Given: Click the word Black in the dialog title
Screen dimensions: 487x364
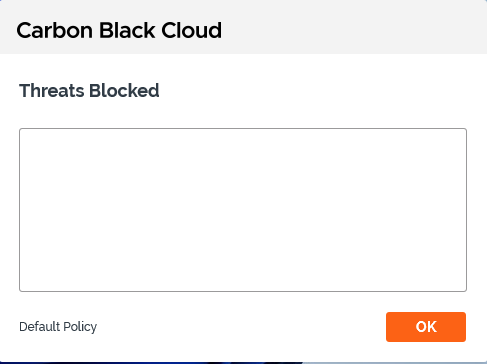Looking at the screenshot, I should coord(127,30).
